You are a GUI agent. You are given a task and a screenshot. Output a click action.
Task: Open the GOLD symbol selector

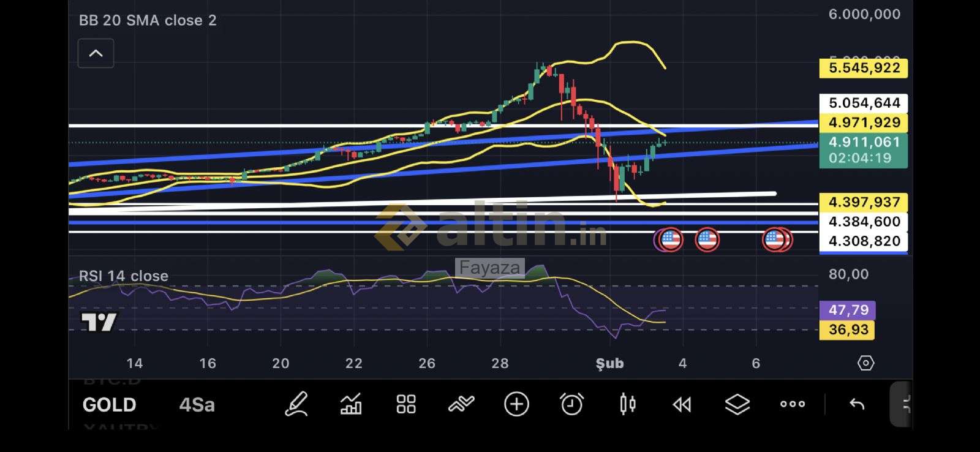click(109, 405)
